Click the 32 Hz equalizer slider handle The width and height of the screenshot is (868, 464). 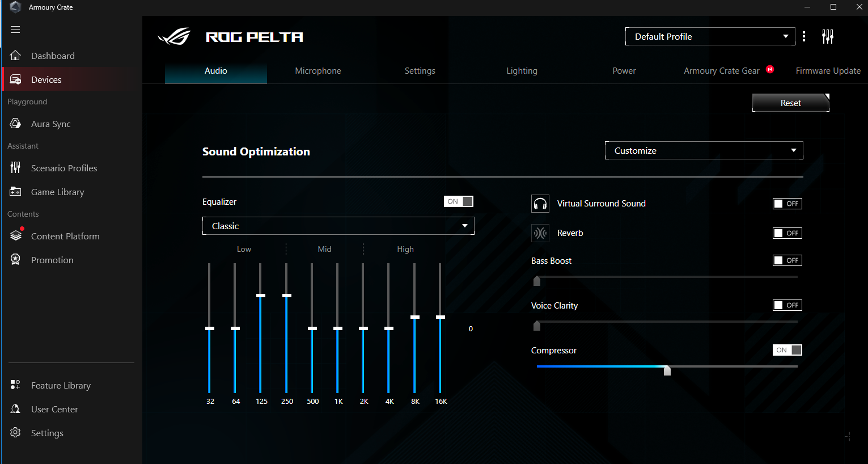[210, 328]
